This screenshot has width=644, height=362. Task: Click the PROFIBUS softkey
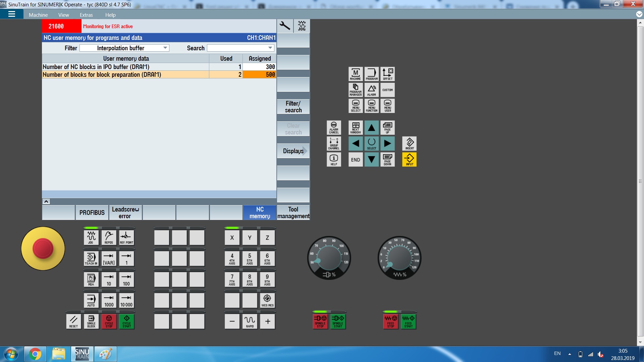92,213
